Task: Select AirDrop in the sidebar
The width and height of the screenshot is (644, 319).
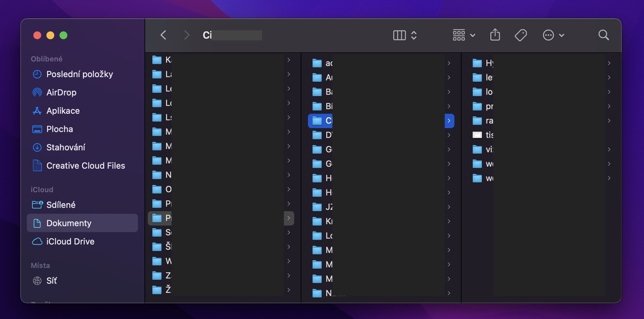Action: click(82, 92)
